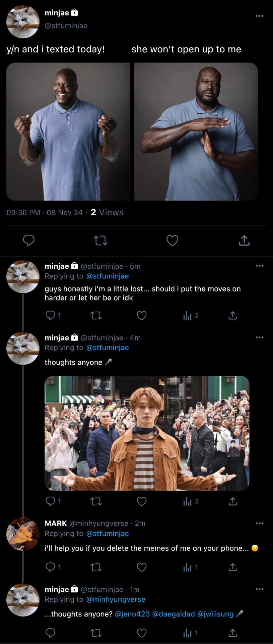Open the smiling left photo in main tweet
Image resolution: width=273 pixels, height=644 pixels.
[68, 131]
